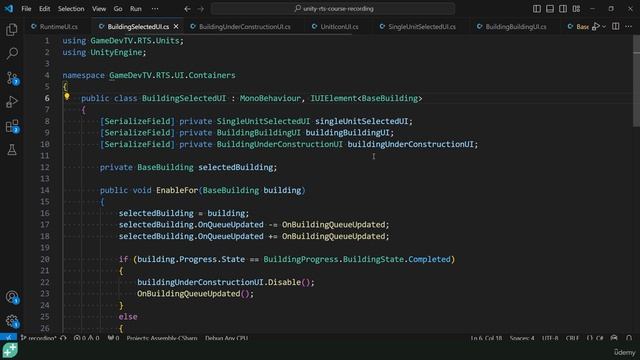The width and height of the screenshot is (640, 360).
Task: Open the Selection menu
Action: coord(71,9)
